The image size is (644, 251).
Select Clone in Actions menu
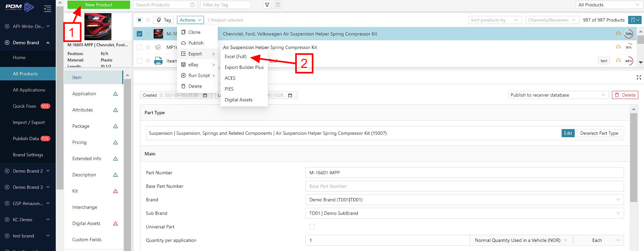pos(197,32)
